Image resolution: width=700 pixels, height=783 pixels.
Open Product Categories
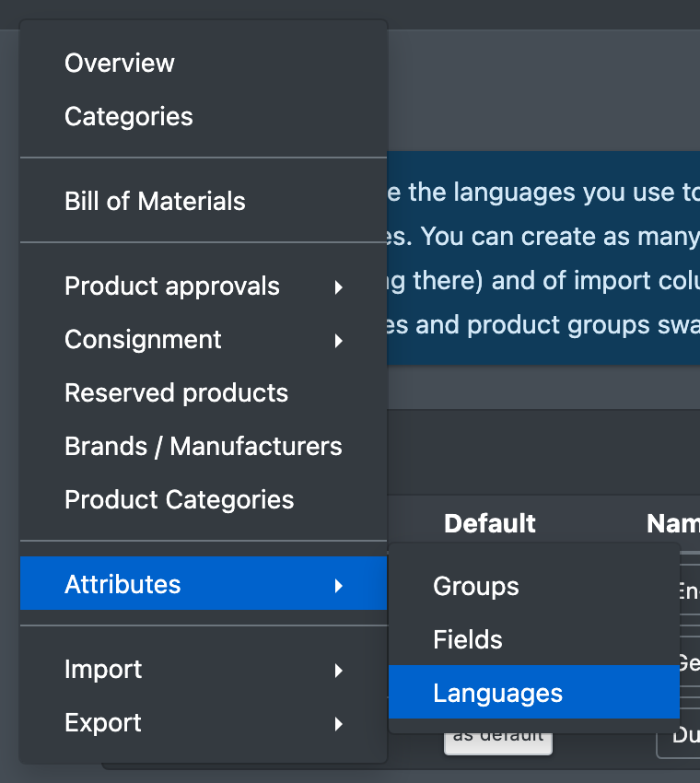pos(204,500)
